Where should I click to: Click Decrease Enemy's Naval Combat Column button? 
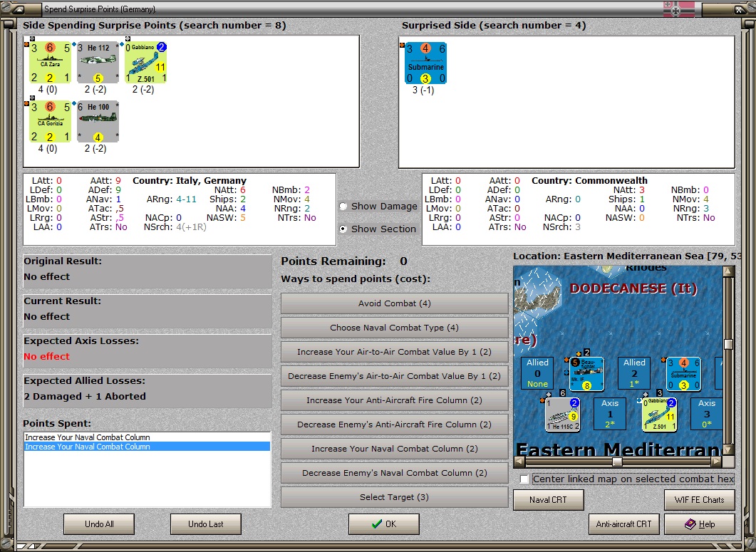(395, 473)
